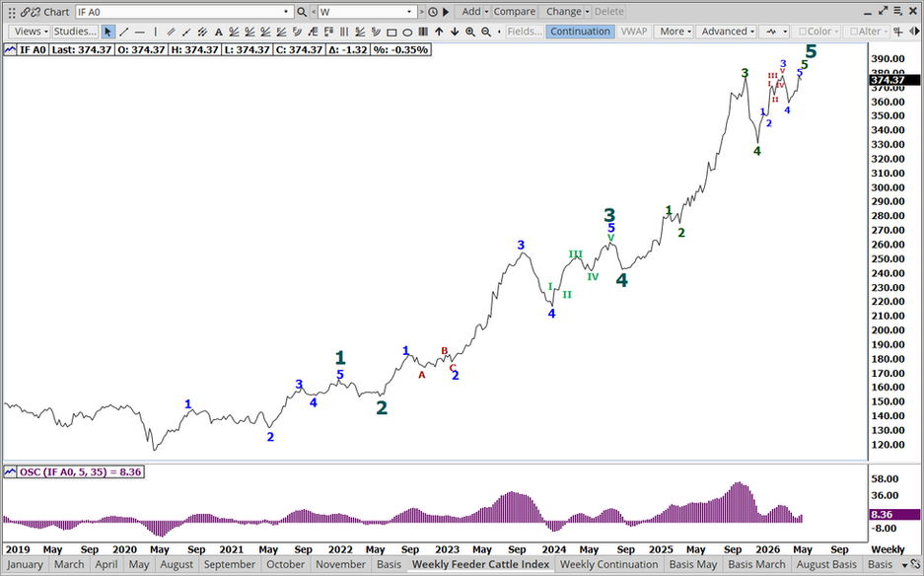Open the More dropdown
924x576 pixels.
pos(675,32)
